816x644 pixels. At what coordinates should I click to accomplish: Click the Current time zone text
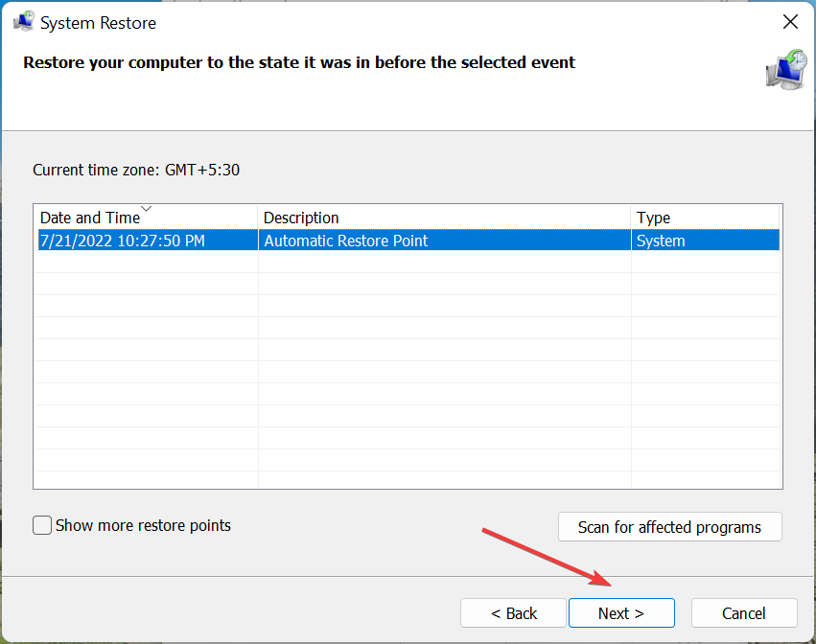(x=136, y=170)
